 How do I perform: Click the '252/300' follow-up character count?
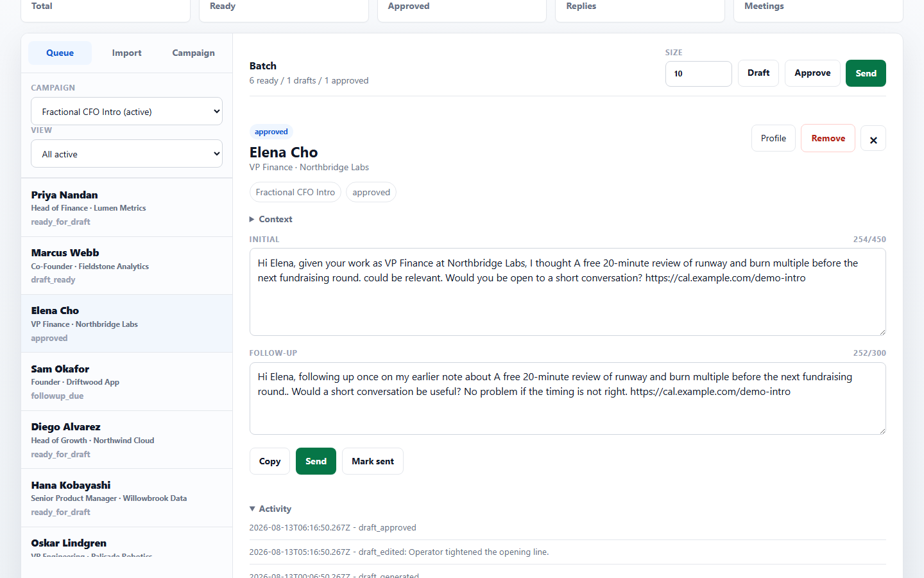pos(869,353)
